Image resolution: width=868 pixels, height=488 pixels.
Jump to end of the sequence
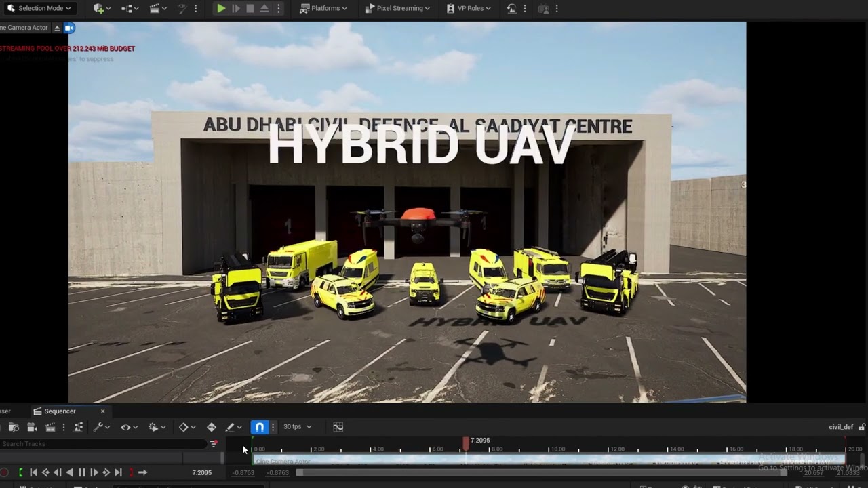click(x=118, y=472)
